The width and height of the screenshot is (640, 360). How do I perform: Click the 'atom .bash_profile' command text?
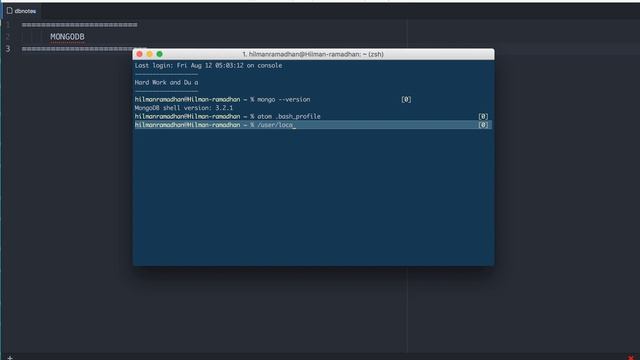(289, 117)
